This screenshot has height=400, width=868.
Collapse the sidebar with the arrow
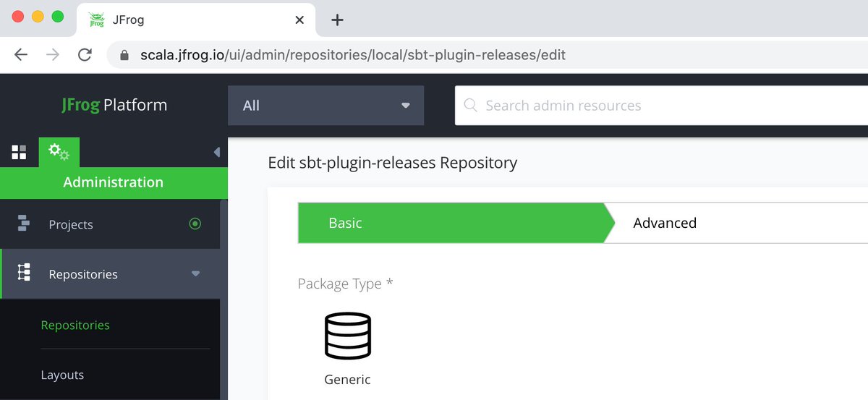click(216, 152)
